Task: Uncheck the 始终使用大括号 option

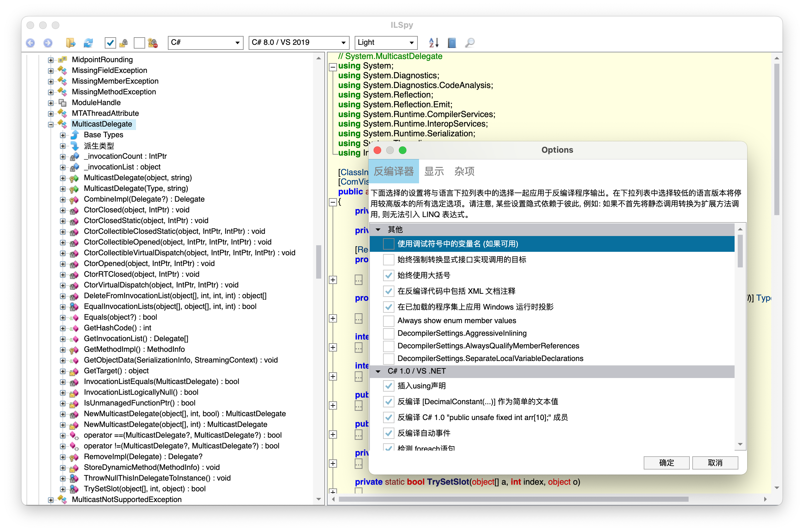Action: coord(388,275)
